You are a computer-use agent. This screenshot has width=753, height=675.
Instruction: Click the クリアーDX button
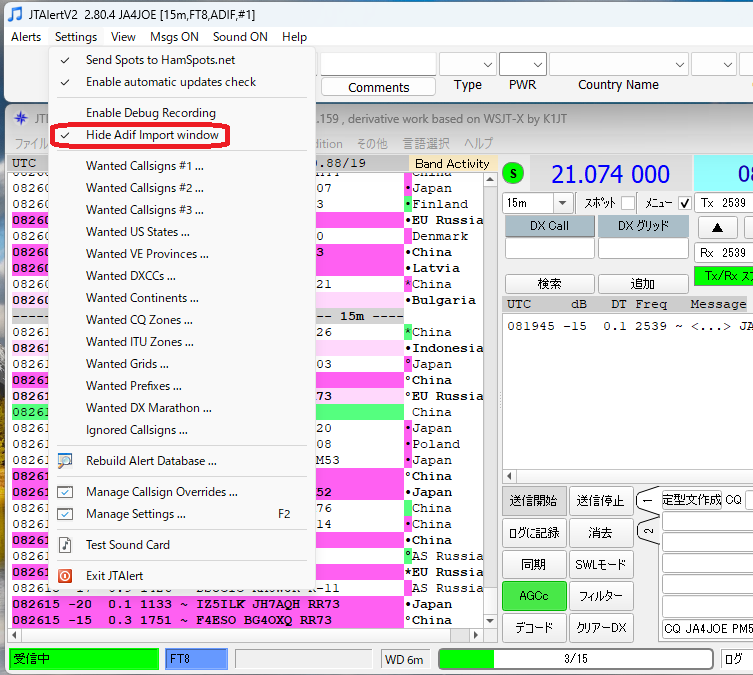pos(601,627)
